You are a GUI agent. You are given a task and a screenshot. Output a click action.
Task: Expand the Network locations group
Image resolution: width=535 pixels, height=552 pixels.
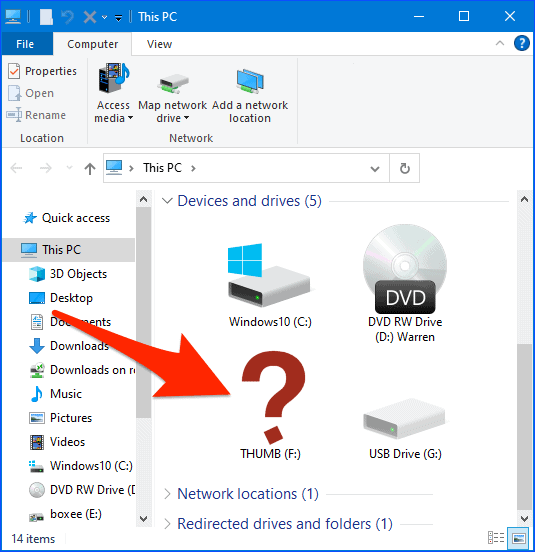pyautogui.click(x=167, y=494)
